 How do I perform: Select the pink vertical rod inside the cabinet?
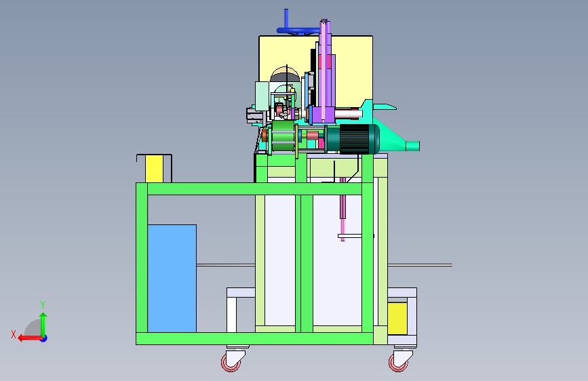[342, 210]
